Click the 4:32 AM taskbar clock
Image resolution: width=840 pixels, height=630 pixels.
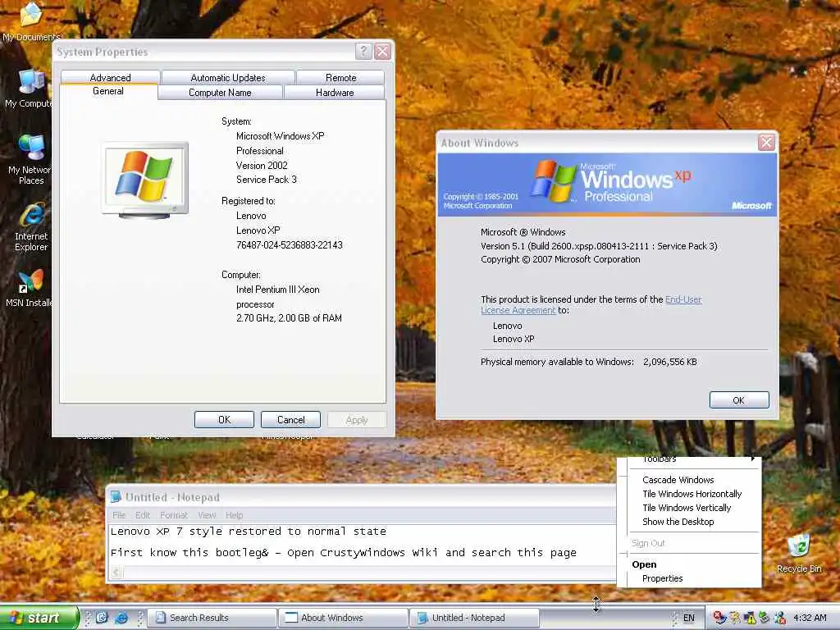click(810, 618)
